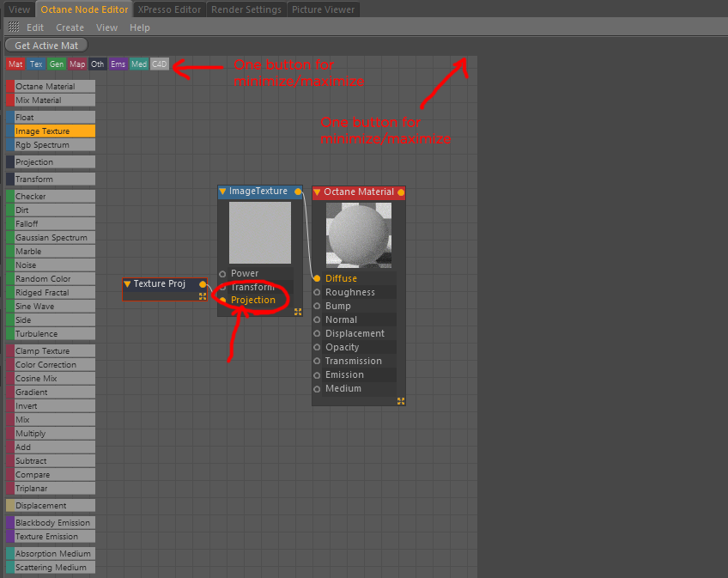Screen dimensions: 728x578
Task: Click the Diffuse input port
Action: [317, 278]
